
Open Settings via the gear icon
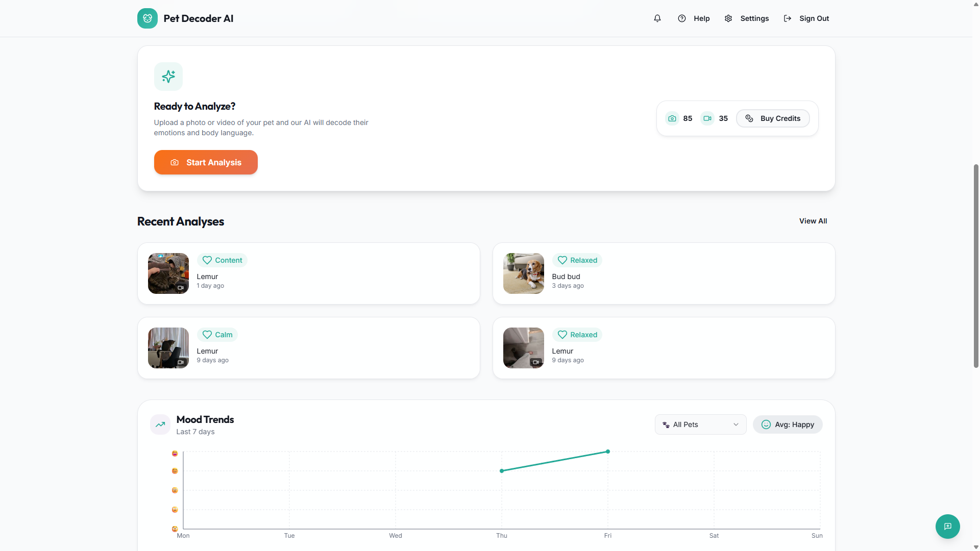728,18
